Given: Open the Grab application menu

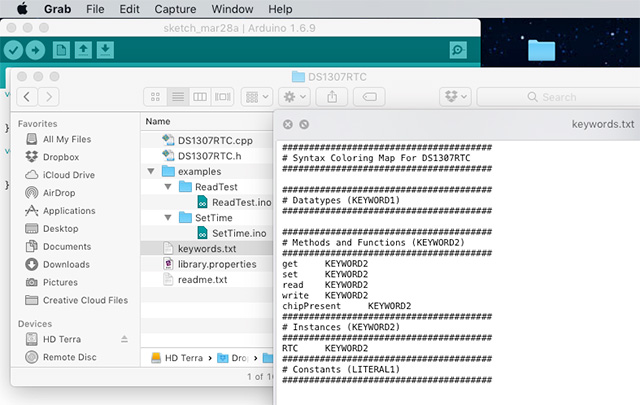Looking at the screenshot, I should coord(58,9).
